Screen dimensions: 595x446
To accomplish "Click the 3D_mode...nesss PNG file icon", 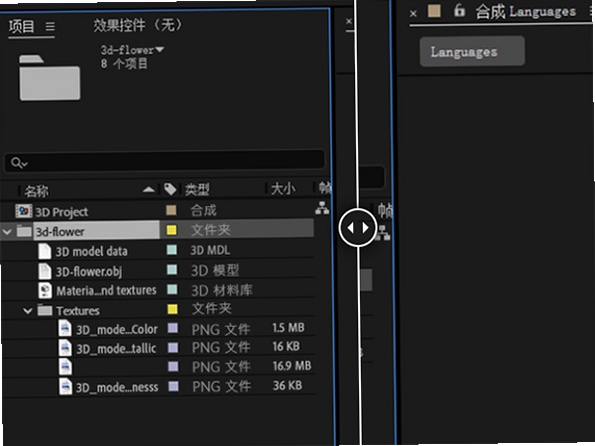I will pos(66,386).
